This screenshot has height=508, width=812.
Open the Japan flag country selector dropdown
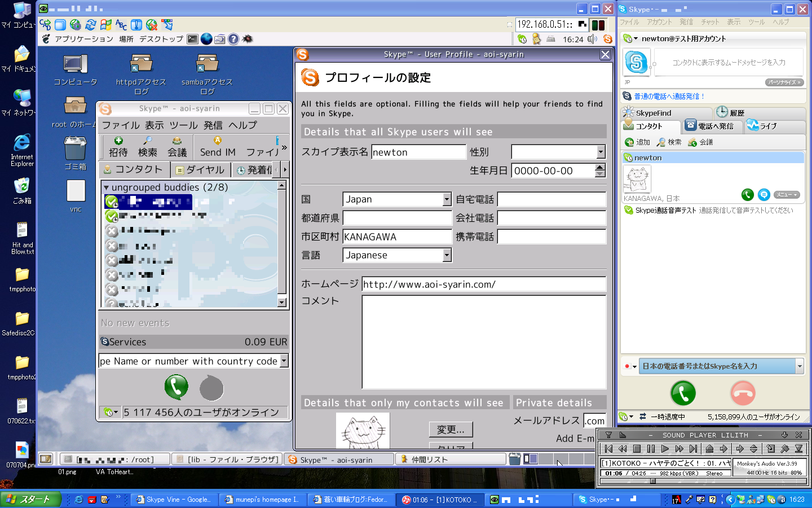click(630, 366)
